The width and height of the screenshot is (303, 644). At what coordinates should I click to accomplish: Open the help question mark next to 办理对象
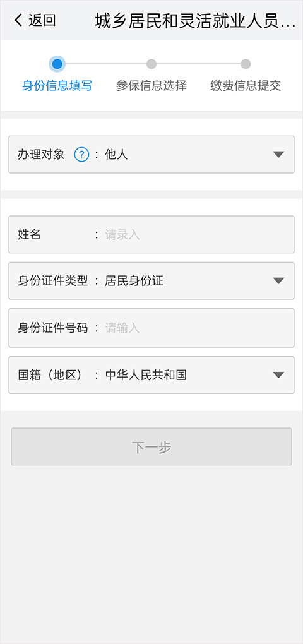point(81,155)
